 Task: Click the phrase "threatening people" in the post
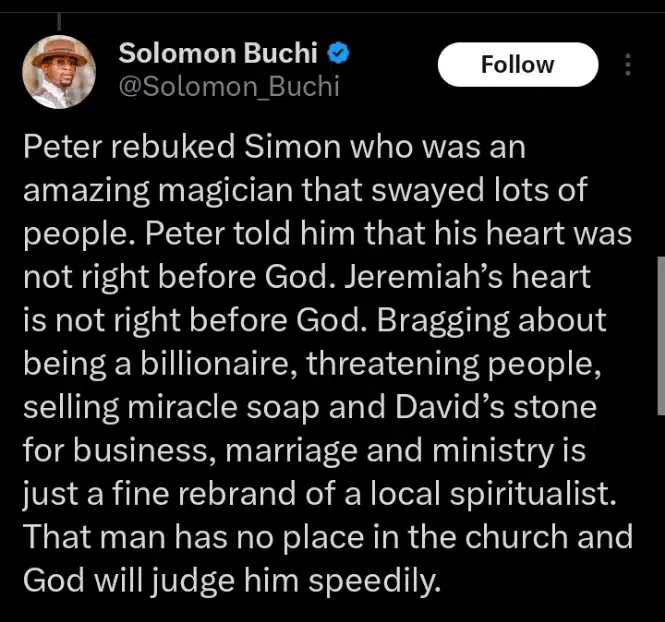454,363
